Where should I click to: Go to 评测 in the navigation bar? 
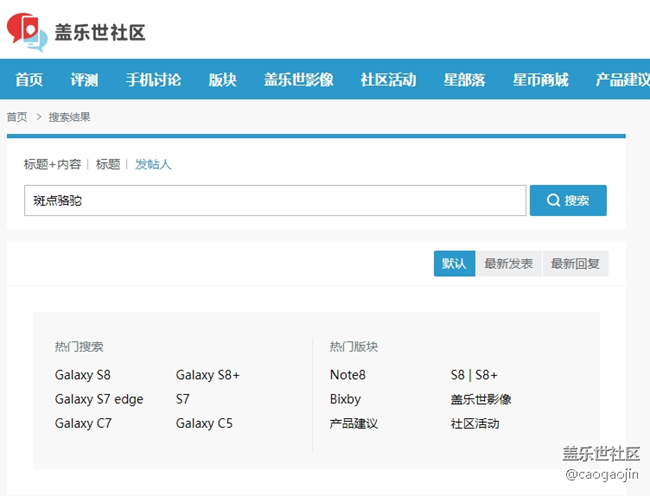84,80
